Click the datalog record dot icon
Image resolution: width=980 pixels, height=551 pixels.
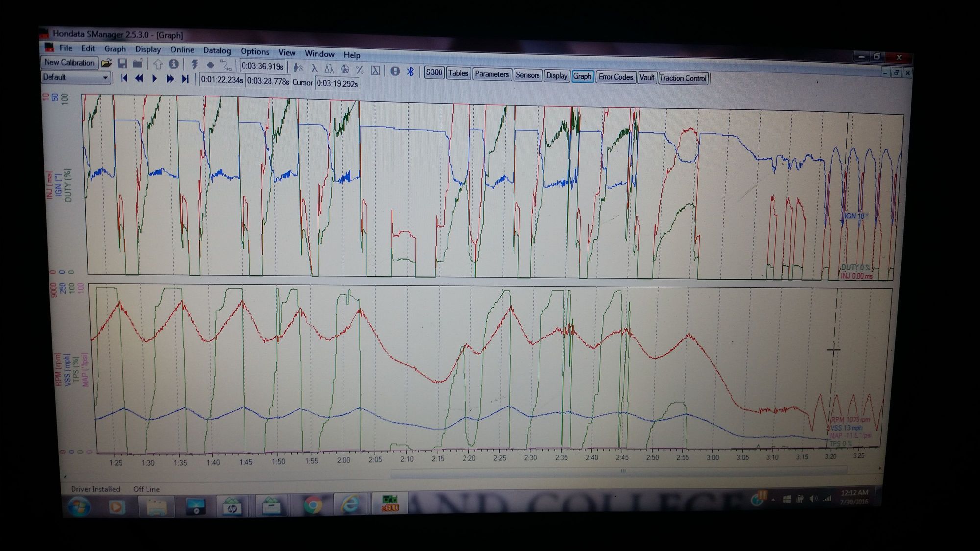[210, 65]
